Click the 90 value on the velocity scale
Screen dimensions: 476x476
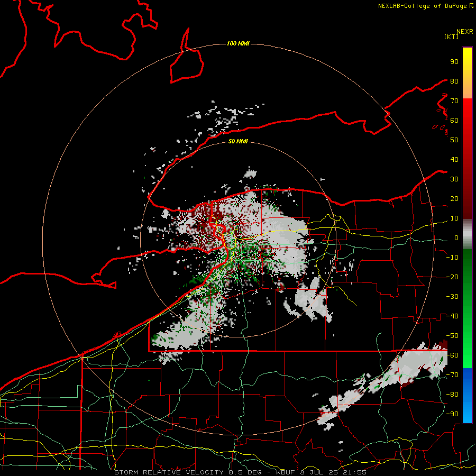(454, 62)
